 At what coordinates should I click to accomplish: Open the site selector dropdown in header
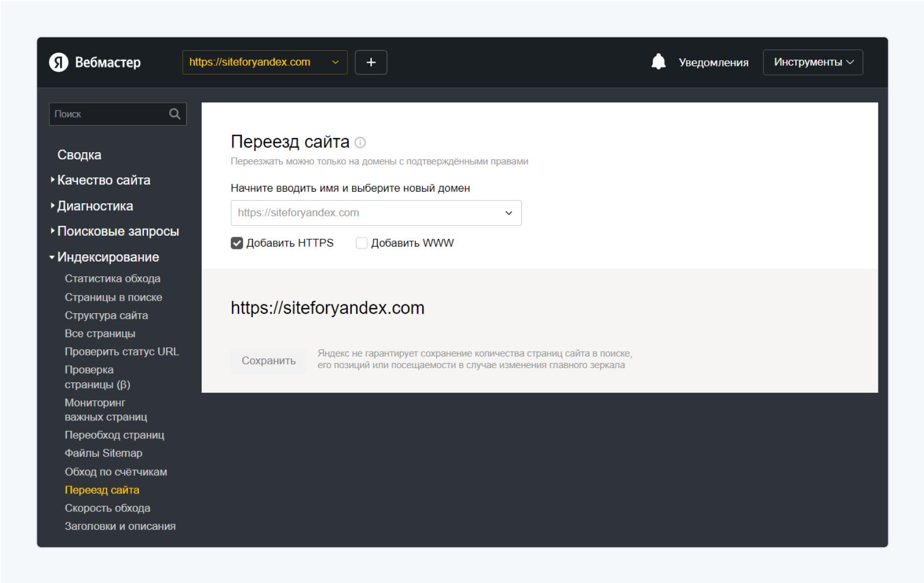(x=265, y=62)
